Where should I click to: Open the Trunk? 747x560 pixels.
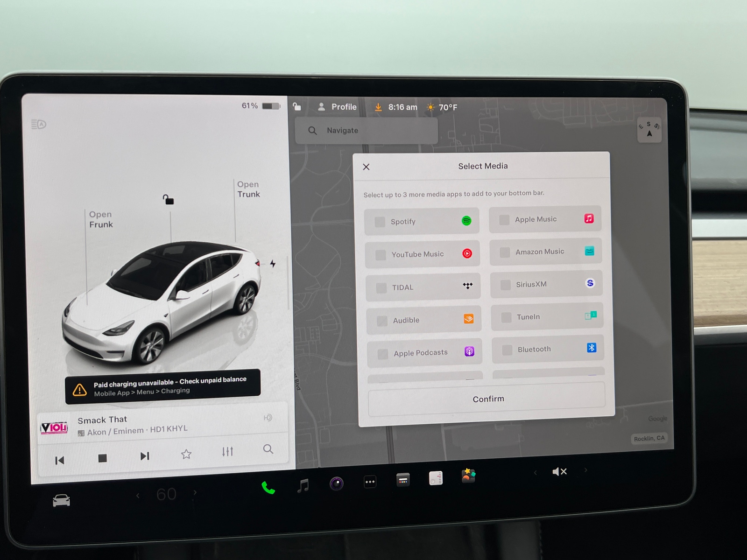(248, 189)
